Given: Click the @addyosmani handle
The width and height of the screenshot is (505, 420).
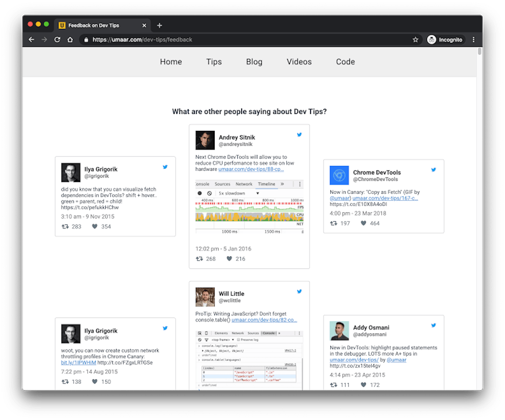Looking at the screenshot, I should point(370,335).
